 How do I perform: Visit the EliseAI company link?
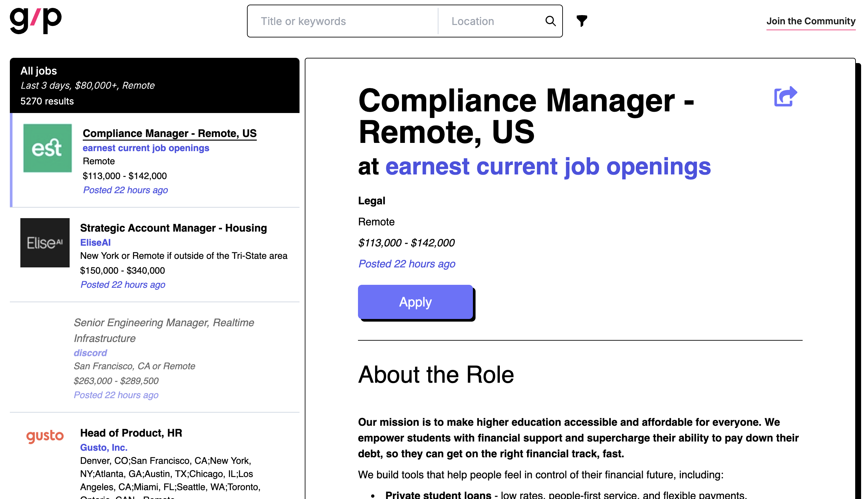95,243
